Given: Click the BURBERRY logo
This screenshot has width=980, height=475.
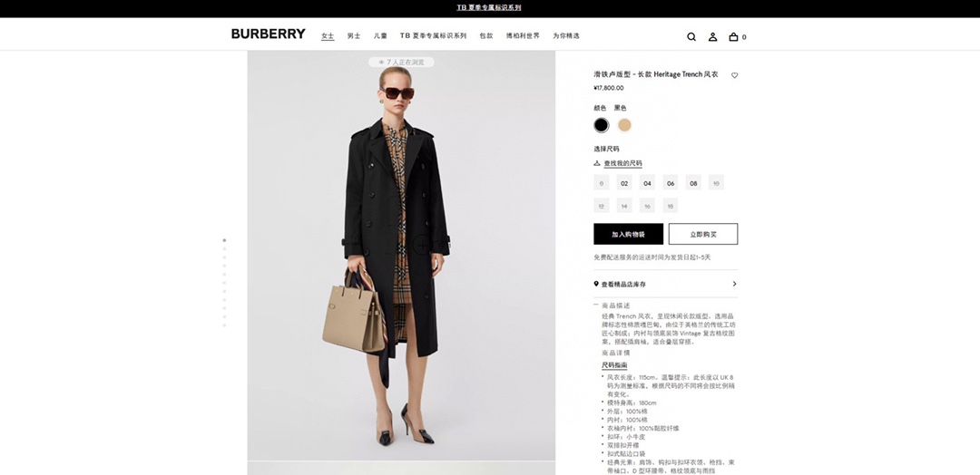Looking at the screenshot, I should pos(268,34).
